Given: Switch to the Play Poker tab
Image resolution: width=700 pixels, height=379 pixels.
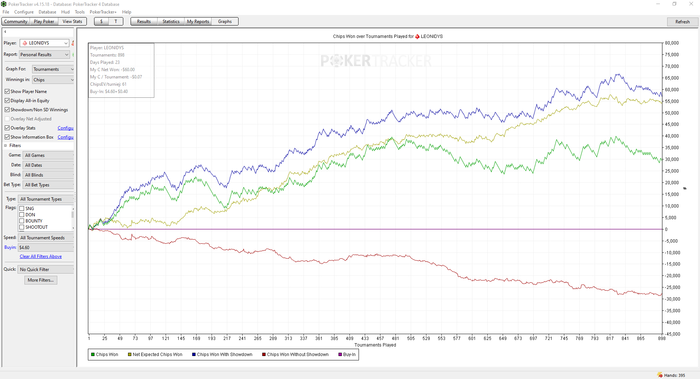Looking at the screenshot, I should [44, 21].
